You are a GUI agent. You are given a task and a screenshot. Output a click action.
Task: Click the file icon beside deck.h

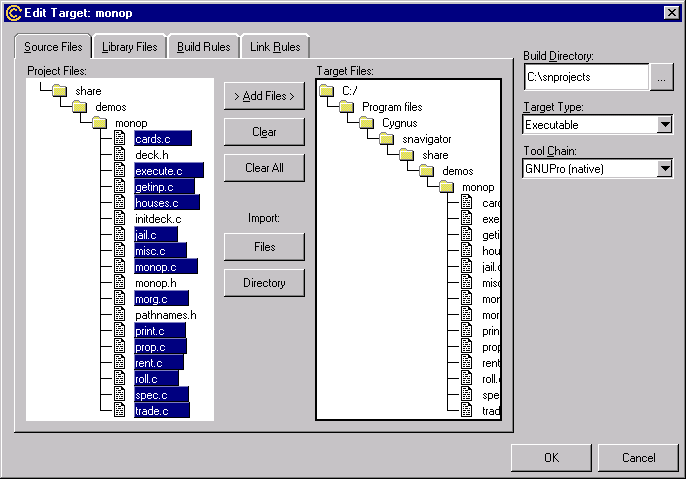119,155
